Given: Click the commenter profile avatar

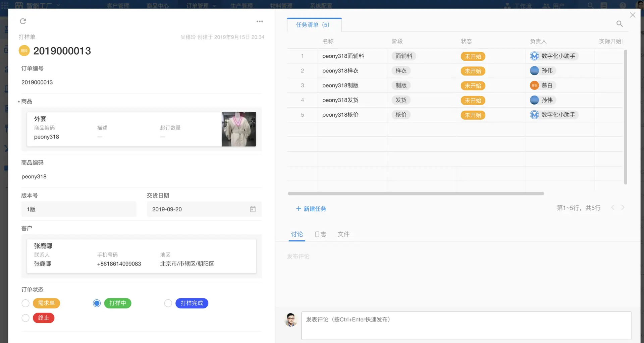Looking at the screenshot, I should (x=291, y=320).
